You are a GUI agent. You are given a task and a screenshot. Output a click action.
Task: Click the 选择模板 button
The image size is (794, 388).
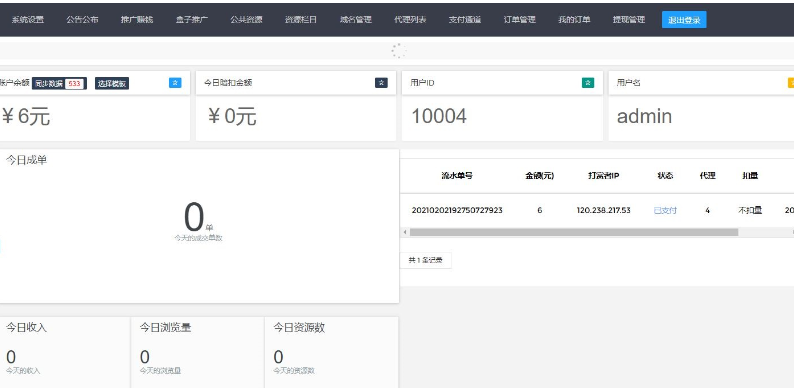(112, 84)
